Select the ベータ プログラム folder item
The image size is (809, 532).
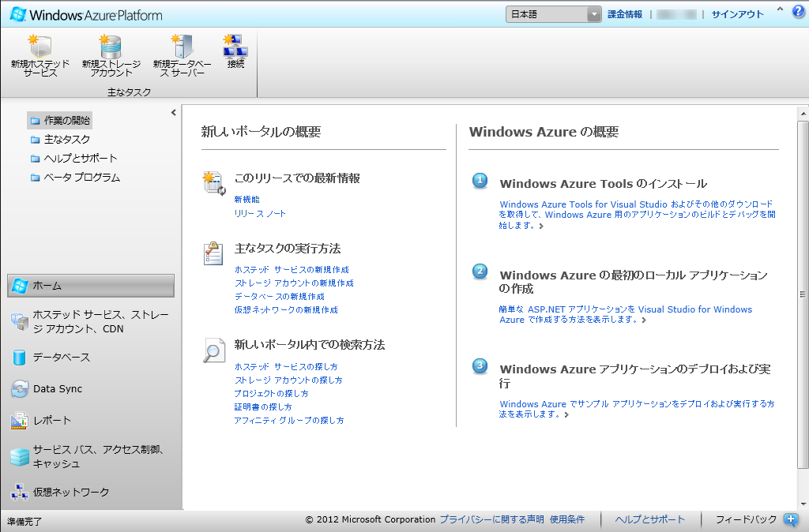pos(75,178)
